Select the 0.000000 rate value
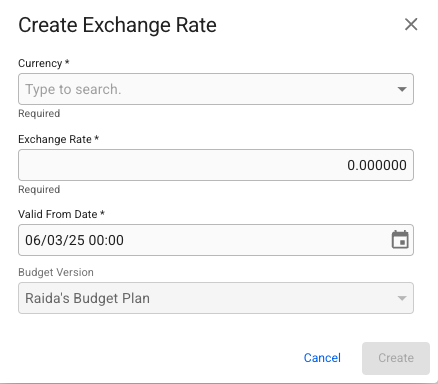 pyautogui.click(x=377, y=165)
